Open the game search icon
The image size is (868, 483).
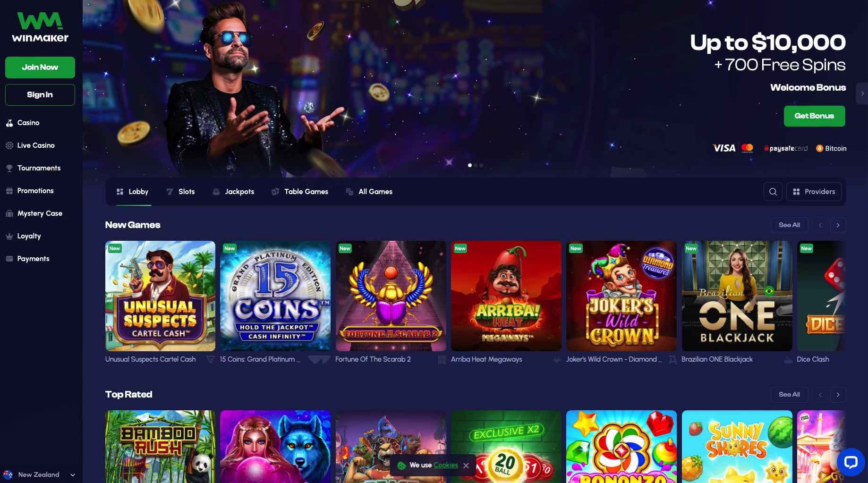pos(773,192)
